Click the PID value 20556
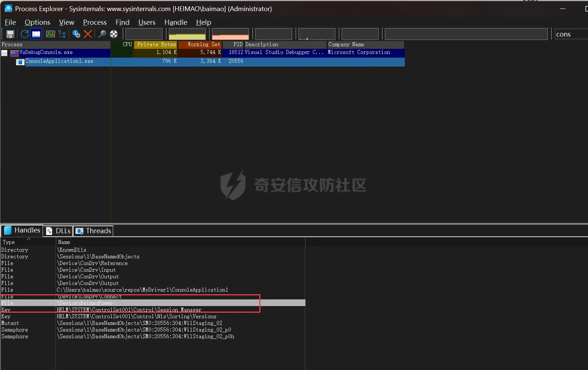This screenshot has width=588, height=370. [x=236, y=61]
